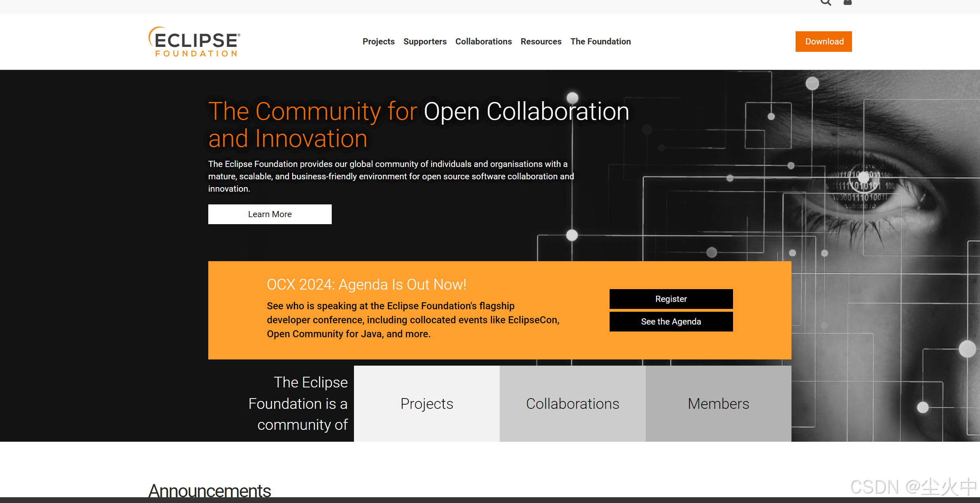The width and height of the screenshot is (980, 503).
Task: Click the Announcements section heading
Action: pyautogui.click(x=210, y=490)
